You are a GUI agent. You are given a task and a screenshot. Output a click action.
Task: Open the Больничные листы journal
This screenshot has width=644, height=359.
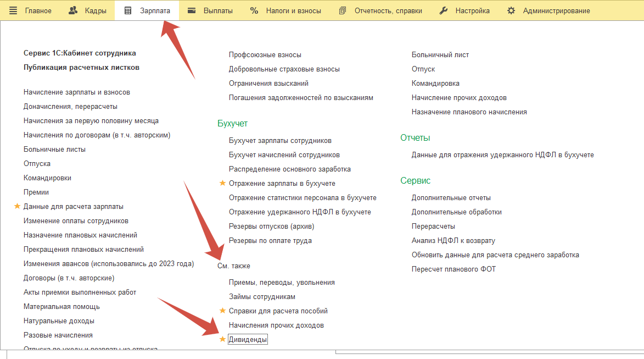[x=54, y=150]
